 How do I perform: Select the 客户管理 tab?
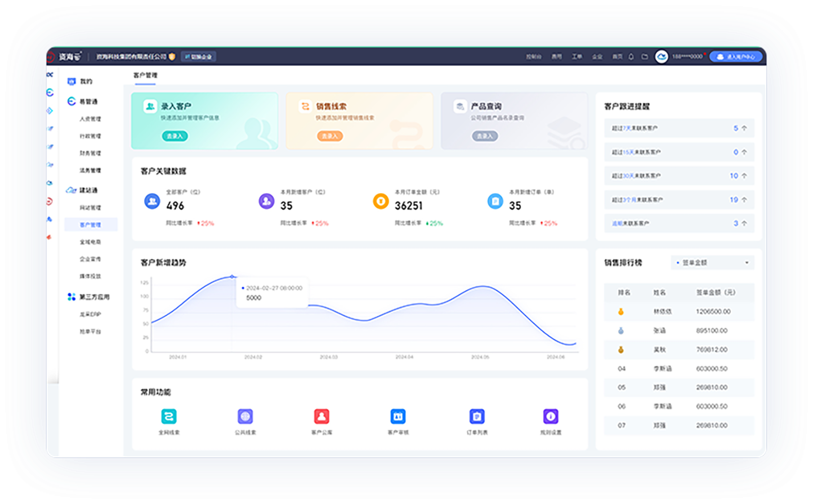pyautogui.click(x=145, y=76)
